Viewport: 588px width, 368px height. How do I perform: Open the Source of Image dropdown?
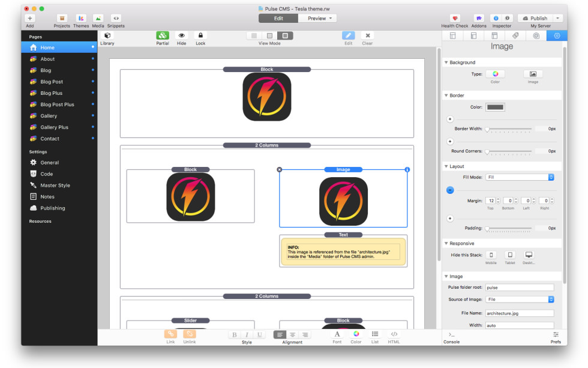pyautogui.click(x=520, y=300)
